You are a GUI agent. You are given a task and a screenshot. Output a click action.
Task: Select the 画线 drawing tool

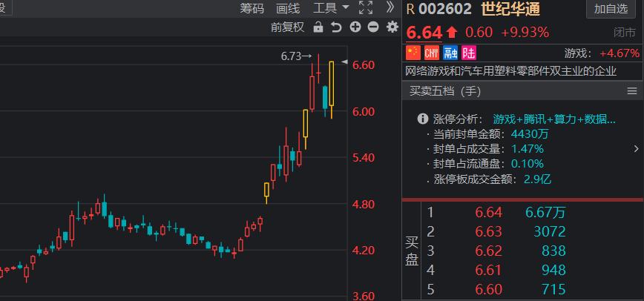click(288, 8)
